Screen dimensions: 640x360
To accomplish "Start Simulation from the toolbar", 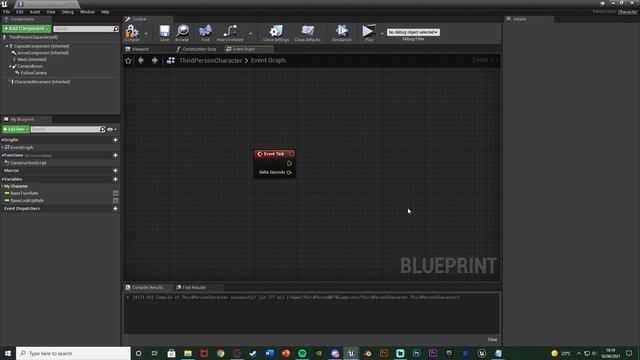I will click(342, 32).
